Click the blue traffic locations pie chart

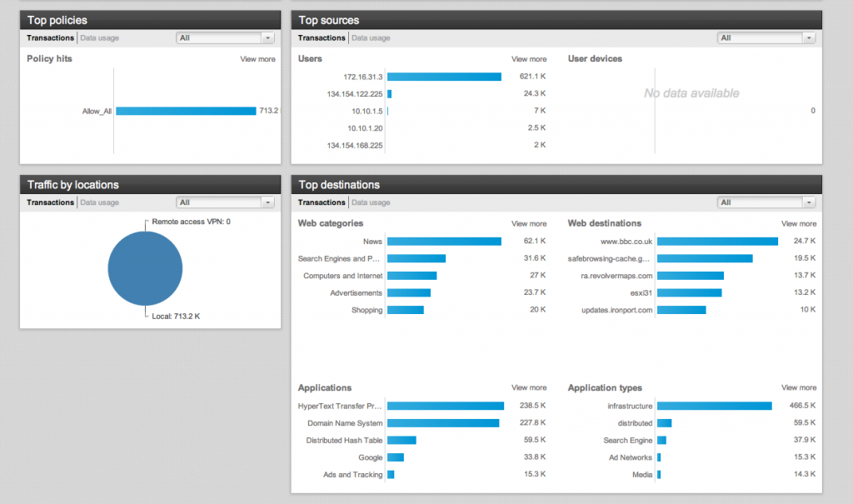[145, 268]
